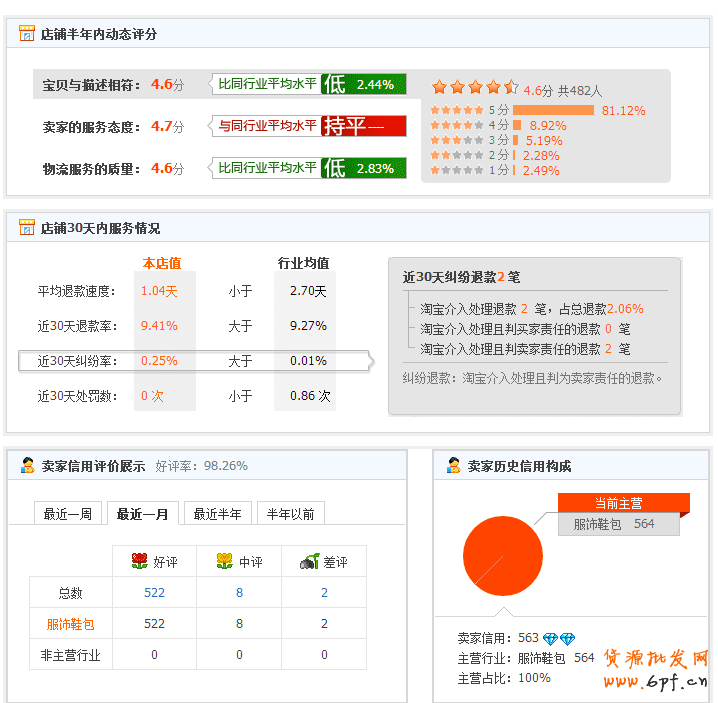718x703 pixels.
Task: Click the 判卖家责任的退款 2 笔 line
Action: (525, 349)
